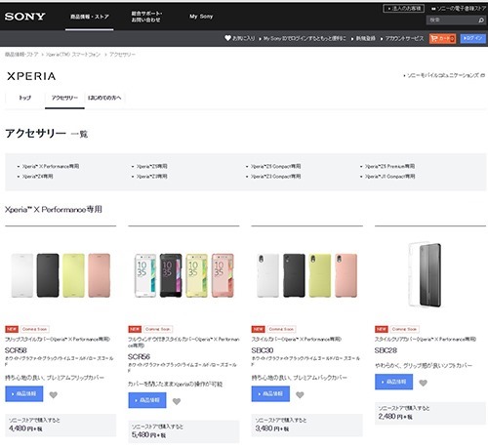This screenshot has width=488, height=448.
Task: Favorite SCR58 with the heart icon
Action: tap(54, 395)
